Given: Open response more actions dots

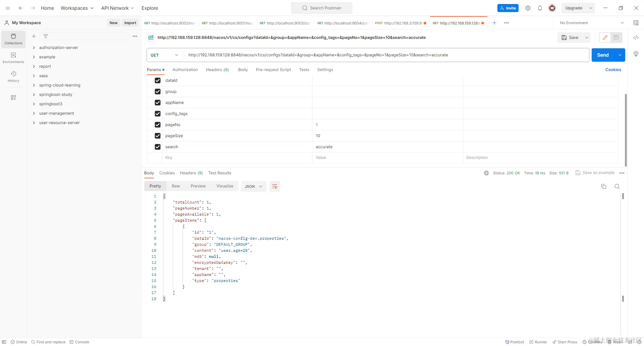Looking at the screenshot, I should 622,173.
